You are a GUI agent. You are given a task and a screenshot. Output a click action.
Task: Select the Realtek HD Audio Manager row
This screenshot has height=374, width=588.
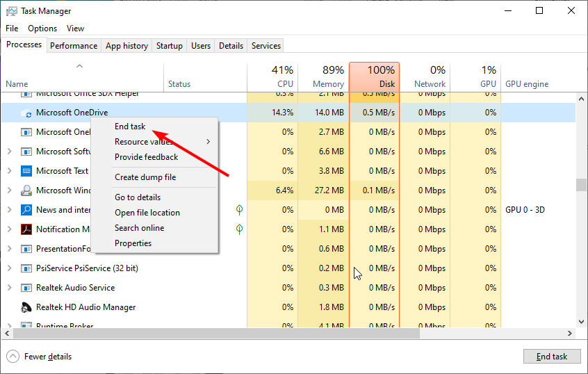click(x=288, y=307)
